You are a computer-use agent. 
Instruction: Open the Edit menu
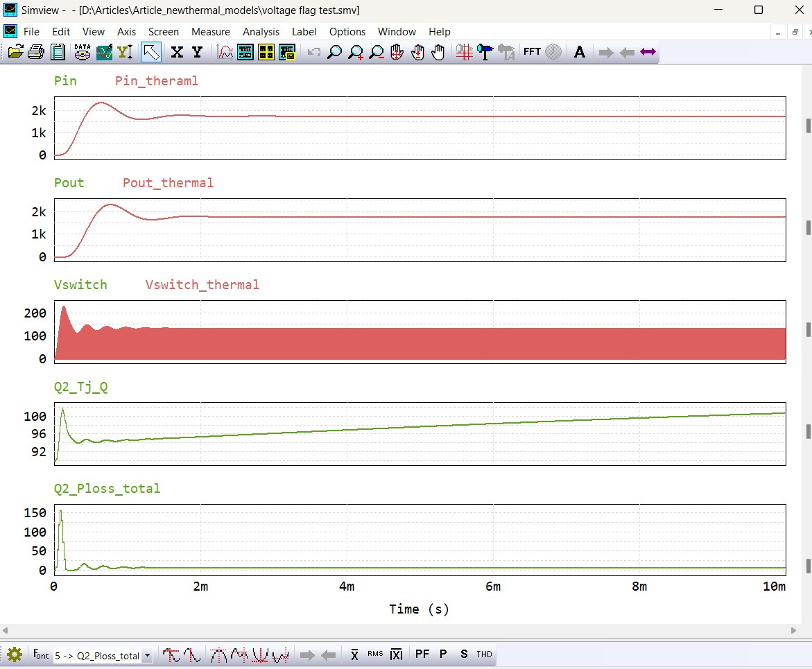(x=61, y=32)
